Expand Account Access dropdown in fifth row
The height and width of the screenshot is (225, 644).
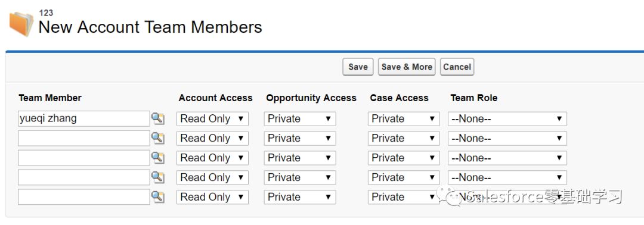click(212, 197)
